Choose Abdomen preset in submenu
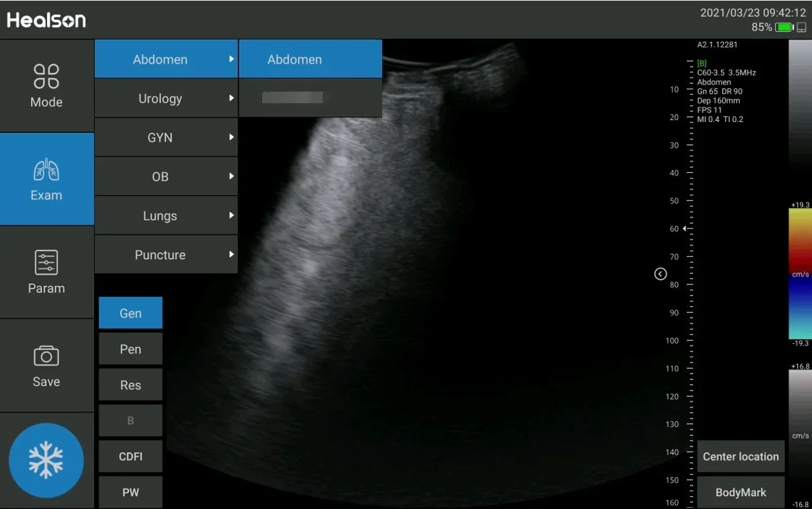The image size is (812, 509). 310,59
